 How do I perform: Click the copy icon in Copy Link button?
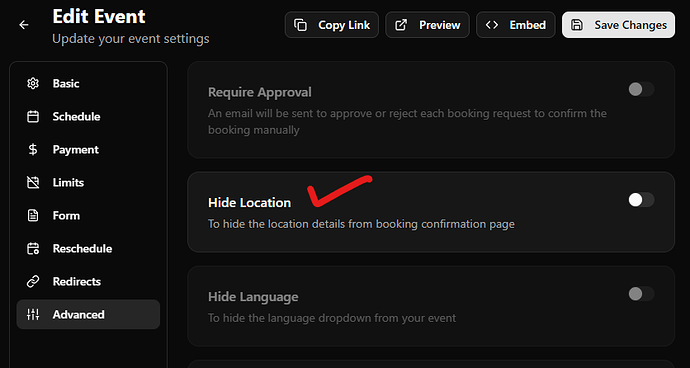pos(301,25)
